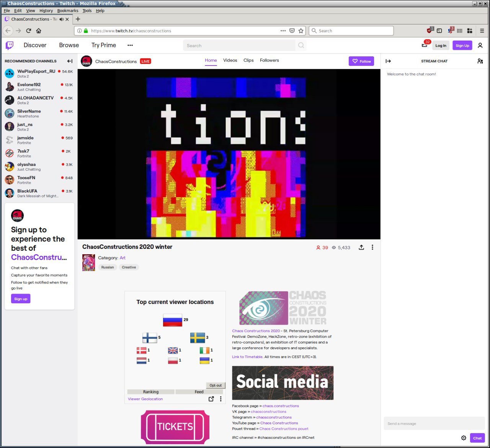Click the ChaosConstructions channel avatar
The width and height of the screenshot is (490, 448).
click(87, 61)
